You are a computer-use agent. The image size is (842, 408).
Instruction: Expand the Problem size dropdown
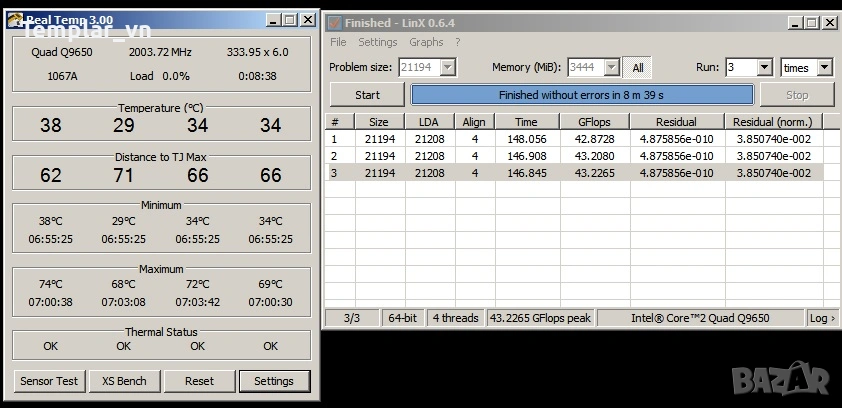448,68
